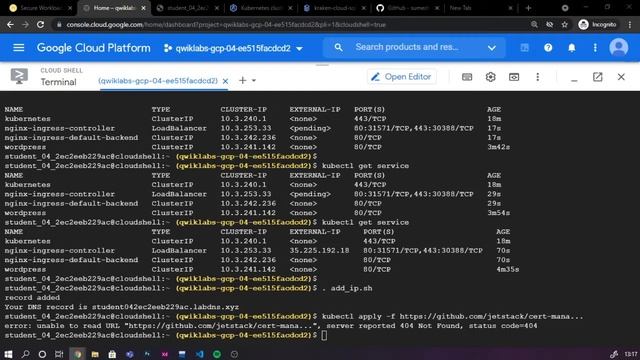640x360 pixels.
Task: Open the terminal settings gear
Action: coord(491,77)
